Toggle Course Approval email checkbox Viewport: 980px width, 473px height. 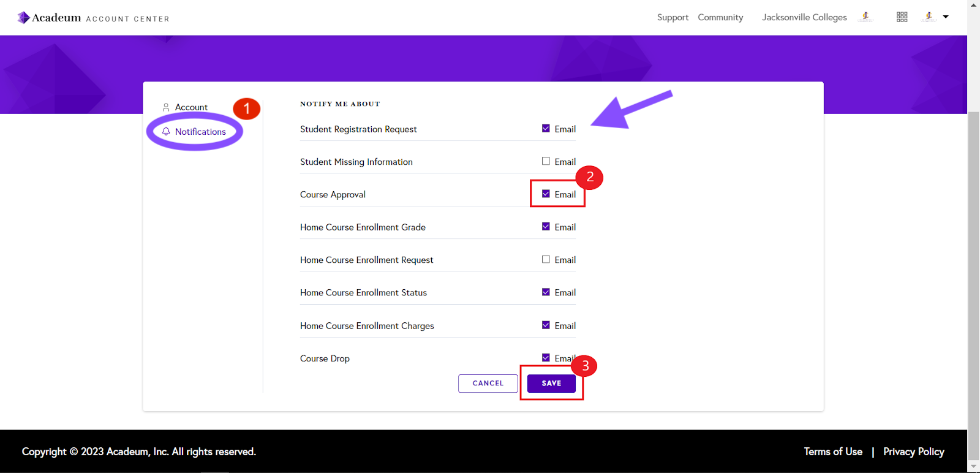pos(546,194)
